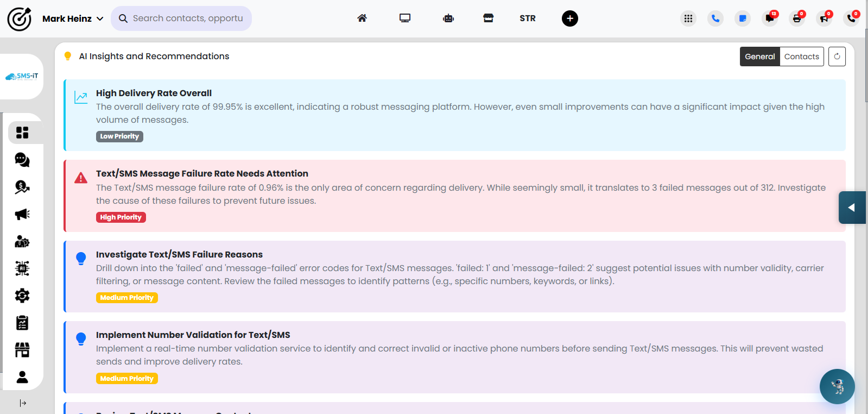Click the page vertical scrollbar
This screenshot has height=414, width=868.
[866, 65]
